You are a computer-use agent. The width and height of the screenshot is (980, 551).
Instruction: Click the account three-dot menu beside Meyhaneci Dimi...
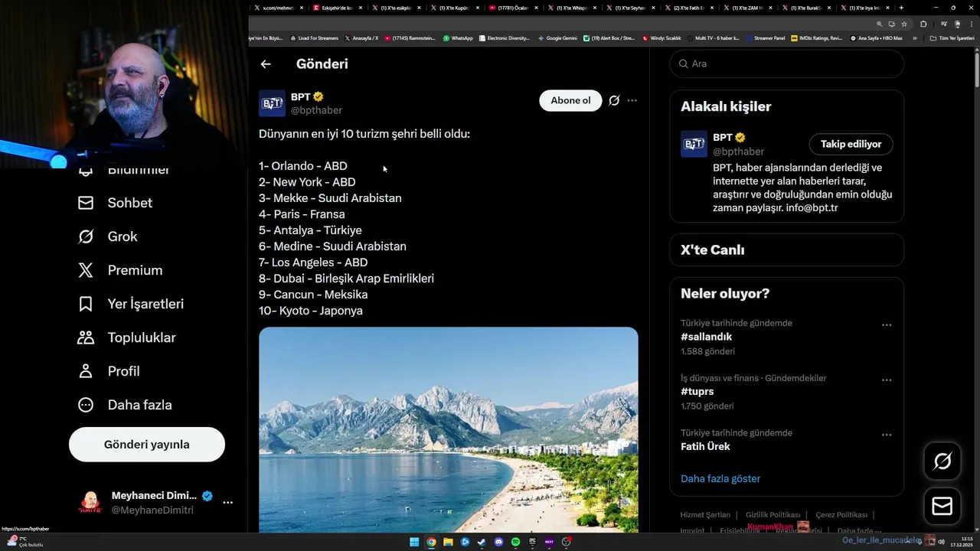[x=227, y=503]
